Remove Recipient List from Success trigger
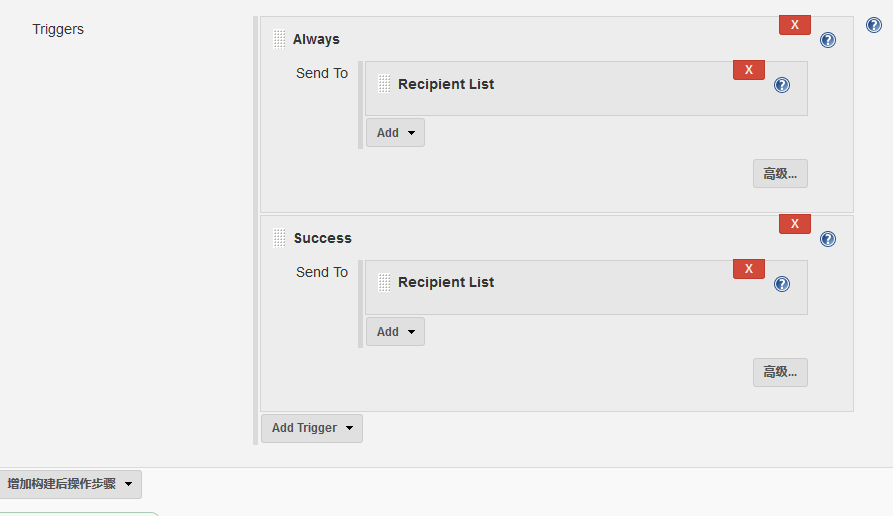Viewport: 893px width, 516px height. pyautogui.click(x=748, y=269)
